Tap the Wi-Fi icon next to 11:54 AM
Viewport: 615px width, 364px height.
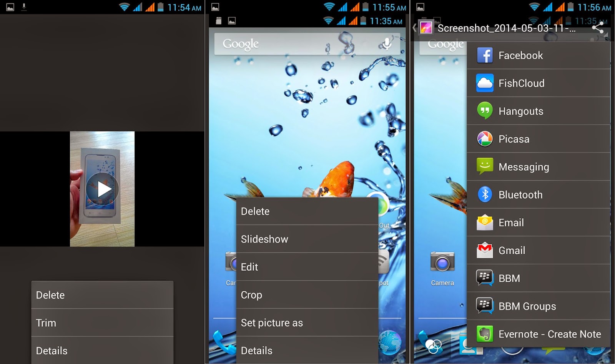click(124, 7)
